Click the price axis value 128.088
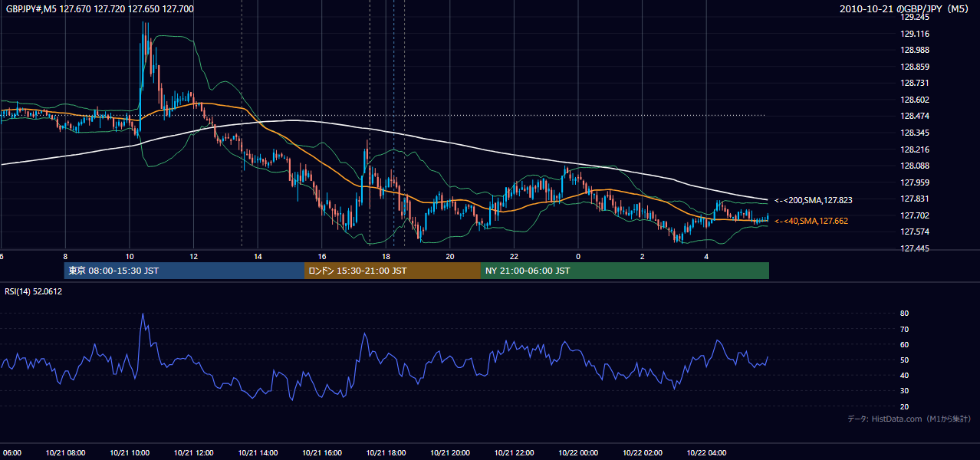980x460 pixels. click(915, 166)
